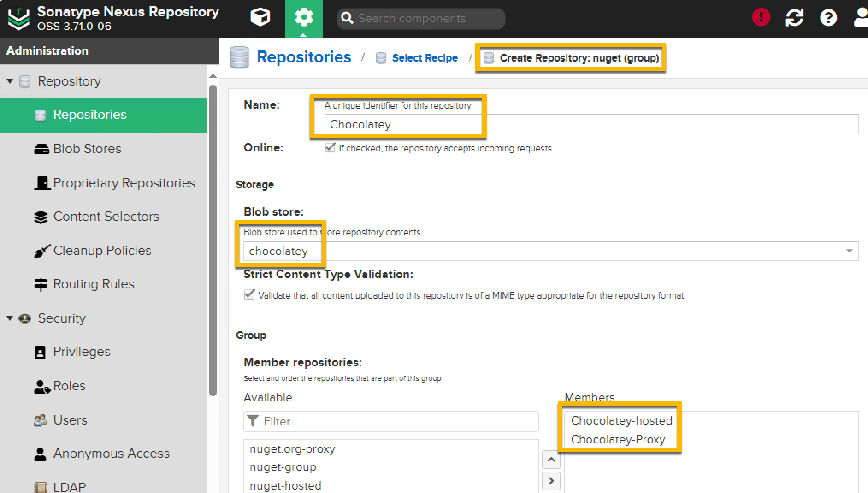Screen dimensions: 868x493
Task: Click the Name input field
Action: coord(591,125)
